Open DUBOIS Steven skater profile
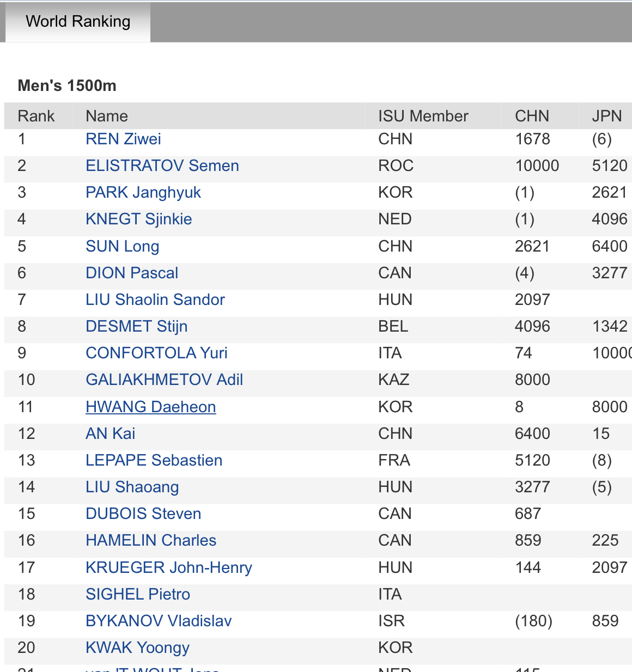The width and height of the screenshot is (632, 672). click(x=143, y=514)
